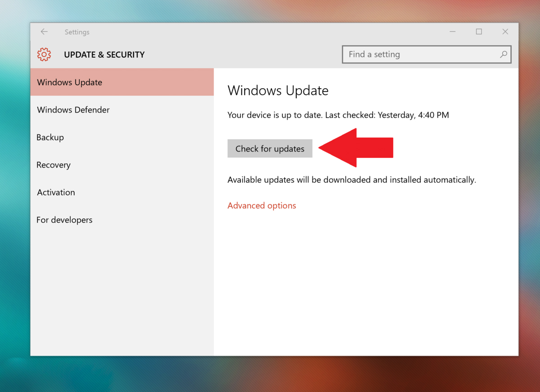The height and width of the screenshot is (392, 540).
Task: Click the Windows Update page heading
Action: tap(278, 90)
